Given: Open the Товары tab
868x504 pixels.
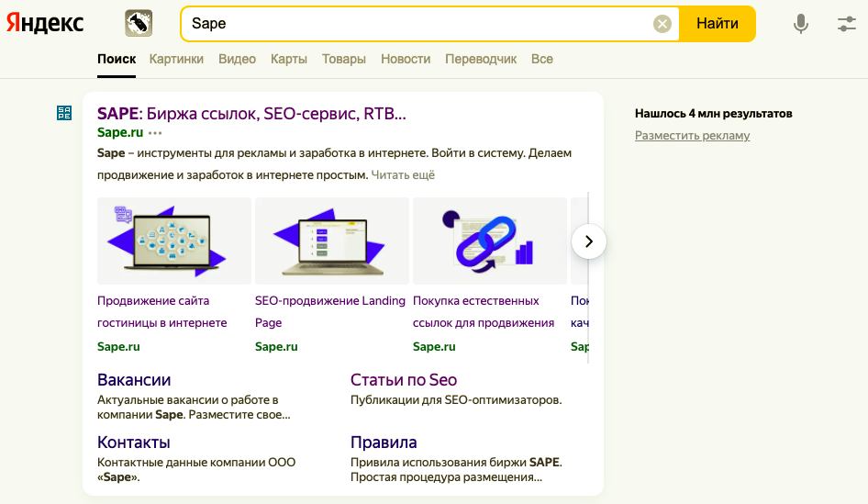Looking at the screenshot, I should 344,60.
